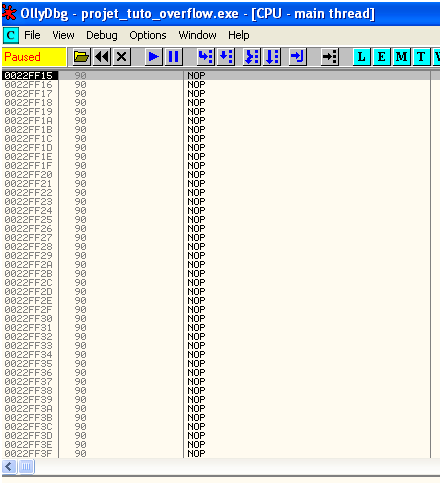Select the NOP line at address 0022FF2A
Screen dimensions: 442x485
pyautogui.click(x=217, y=265)
